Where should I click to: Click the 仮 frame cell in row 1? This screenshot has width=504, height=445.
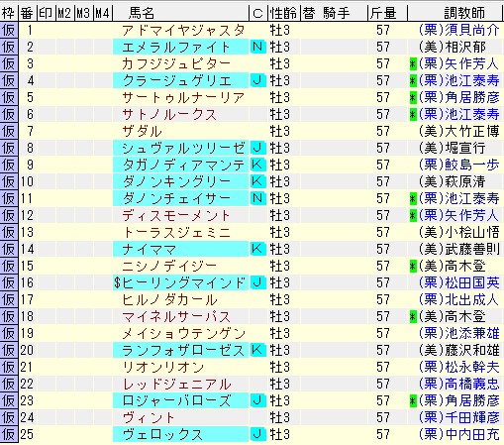[x=9, y=30]
